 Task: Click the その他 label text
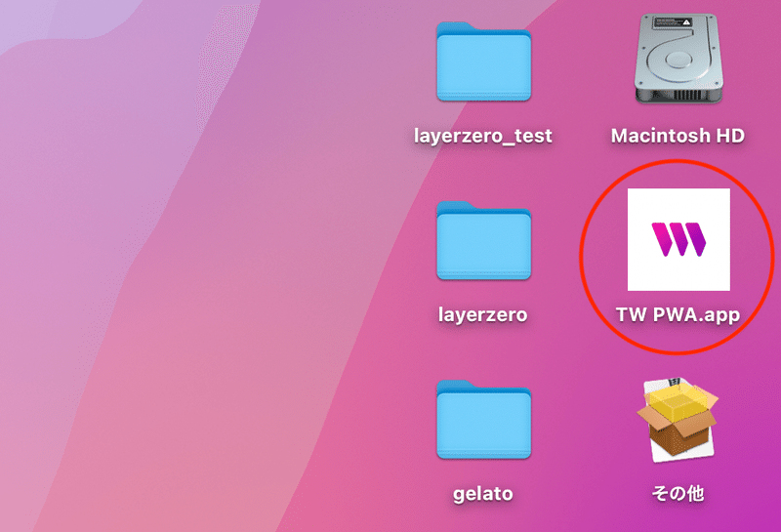[678, 493]
